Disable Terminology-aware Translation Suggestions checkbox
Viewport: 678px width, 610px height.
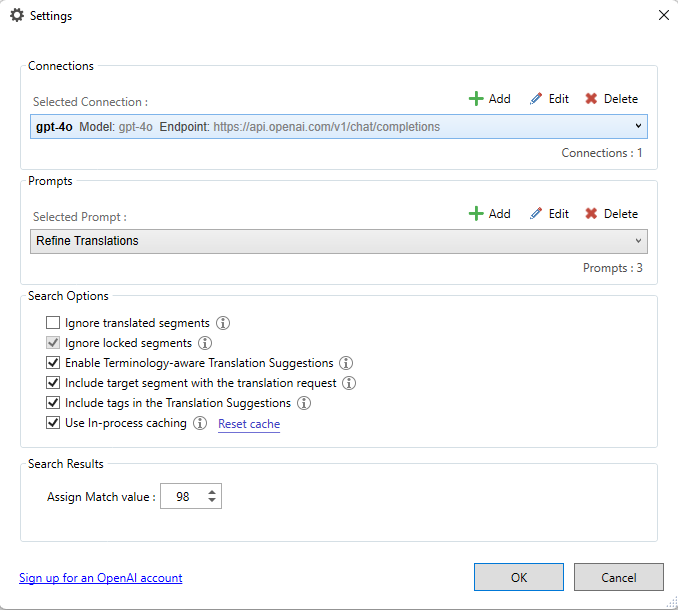pos(53,363)
